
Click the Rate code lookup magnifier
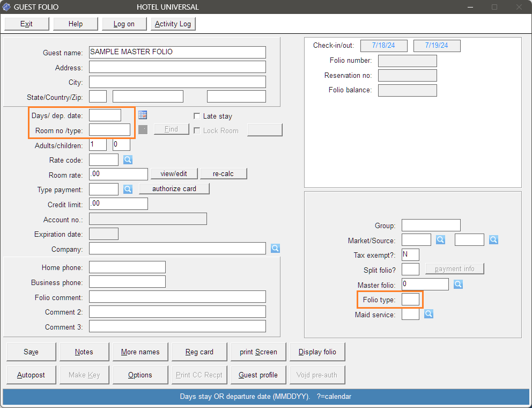click(128, 159)
